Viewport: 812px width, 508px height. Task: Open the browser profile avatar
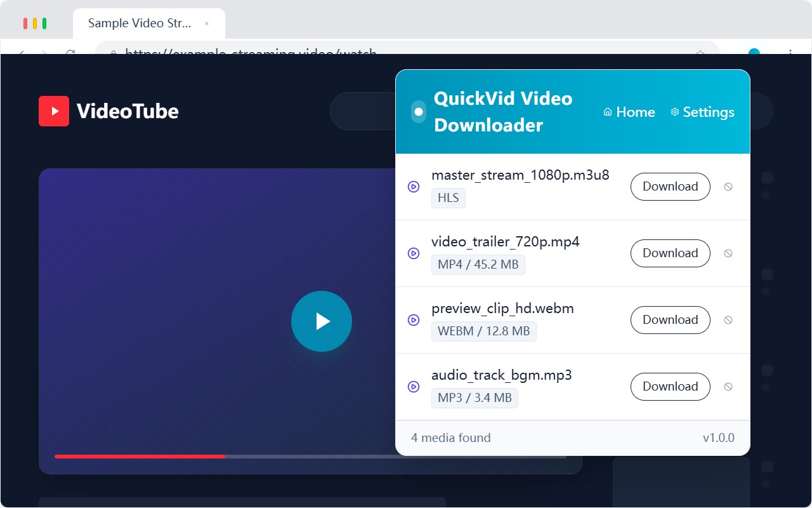tap(754, 54)
